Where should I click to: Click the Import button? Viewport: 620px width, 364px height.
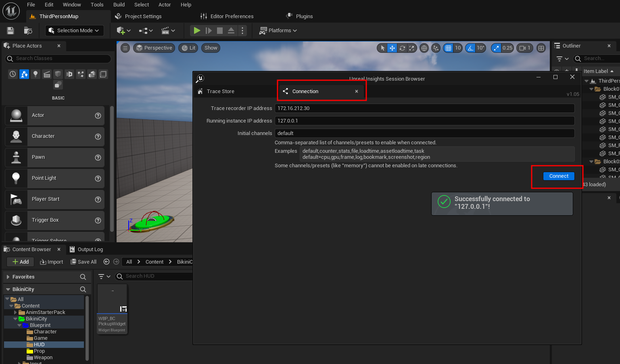pos(52,262)
